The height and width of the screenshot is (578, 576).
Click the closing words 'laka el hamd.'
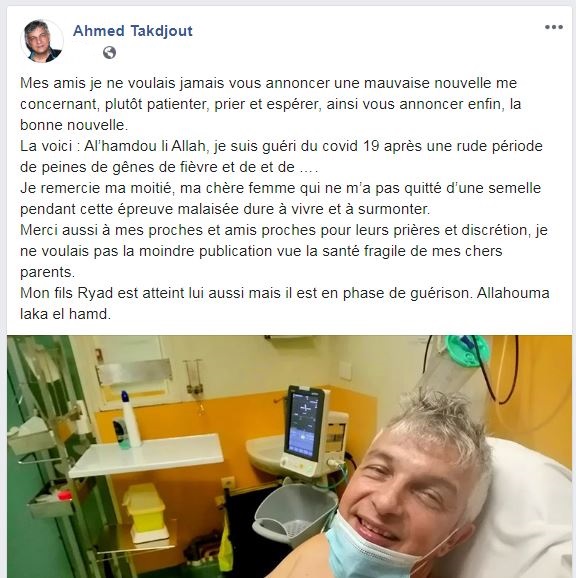[66, 314]
